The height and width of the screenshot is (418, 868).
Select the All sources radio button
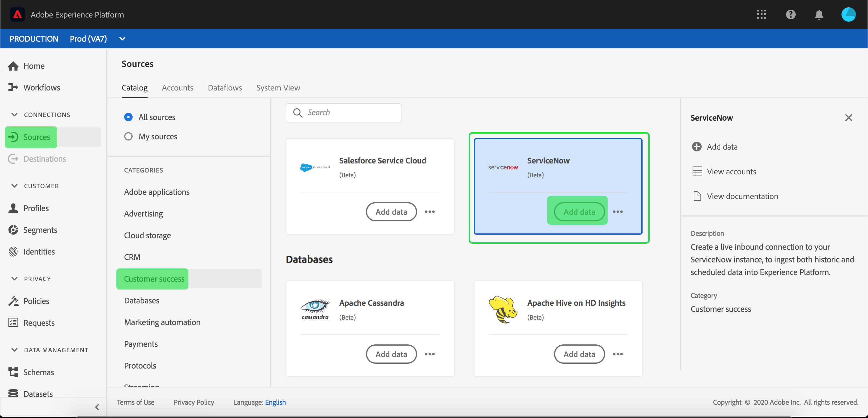[128, 117]
